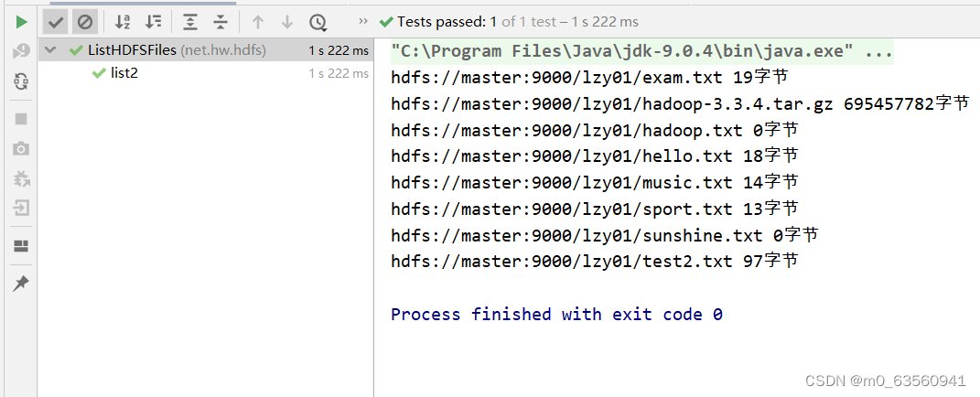Click the double chevron more toolbar button
The image size is (980, 397).
coord(363,21)
